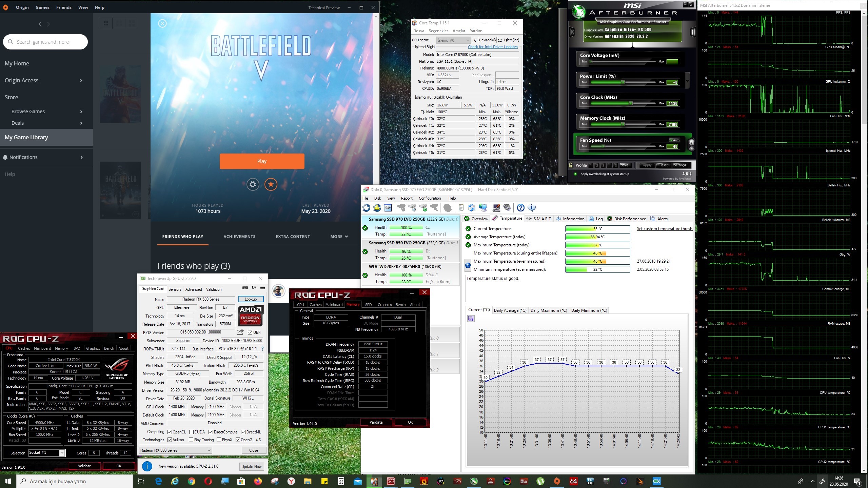Viewport: 868px width, 488px height.
Task: Save the temperature graph using the floppy icon
Action: point(471,319)
